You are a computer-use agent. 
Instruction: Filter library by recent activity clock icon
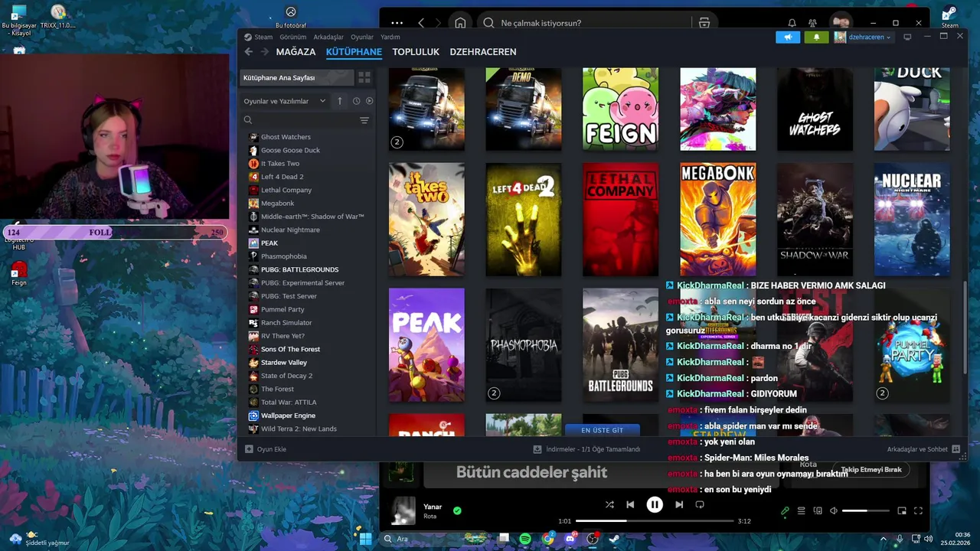coord(356,101)
